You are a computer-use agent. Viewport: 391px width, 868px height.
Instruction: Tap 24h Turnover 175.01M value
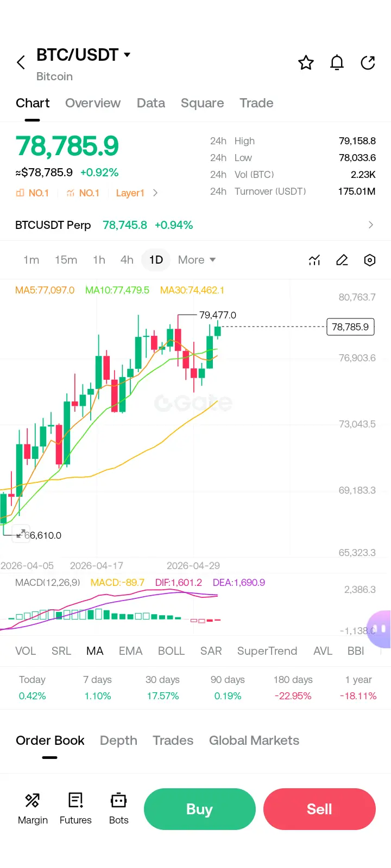(357, 192)
